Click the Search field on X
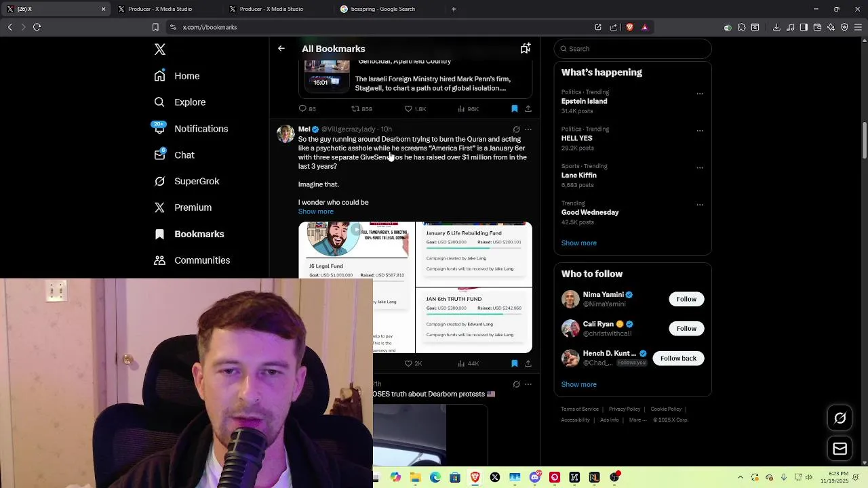The height and width of the screenshot is (488, 868). (633, 49)
